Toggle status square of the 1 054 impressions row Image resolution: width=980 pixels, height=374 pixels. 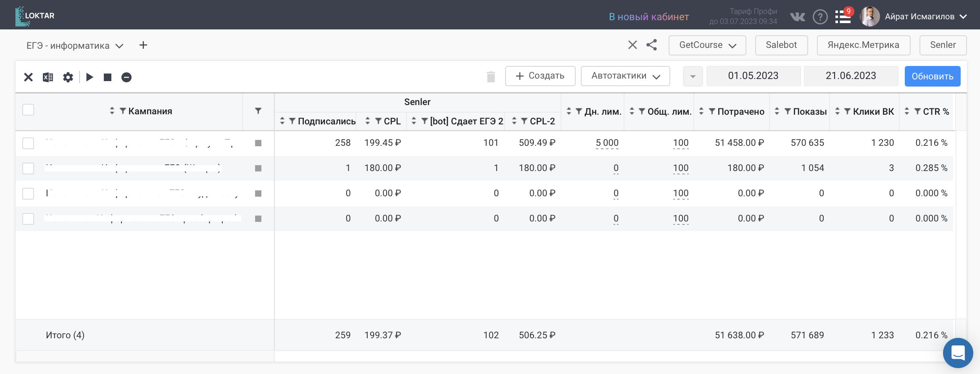pyautogui.click(x=258, y=169)
